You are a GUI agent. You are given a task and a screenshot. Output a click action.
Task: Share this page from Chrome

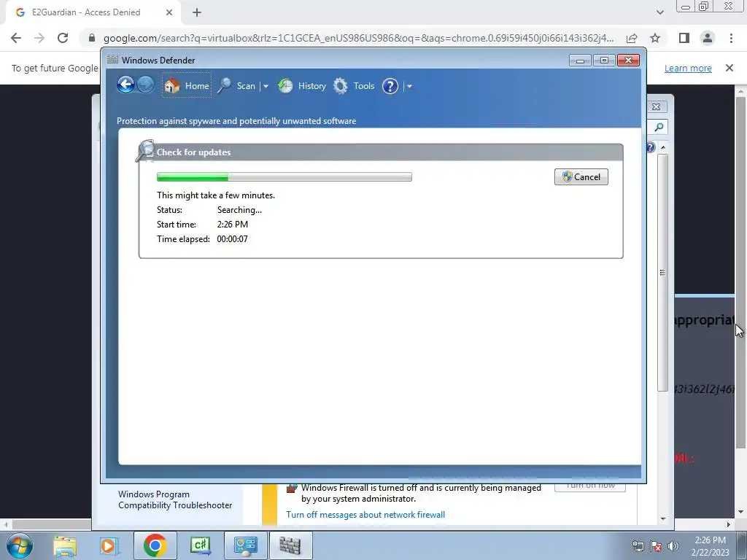[x=632, y=38]
